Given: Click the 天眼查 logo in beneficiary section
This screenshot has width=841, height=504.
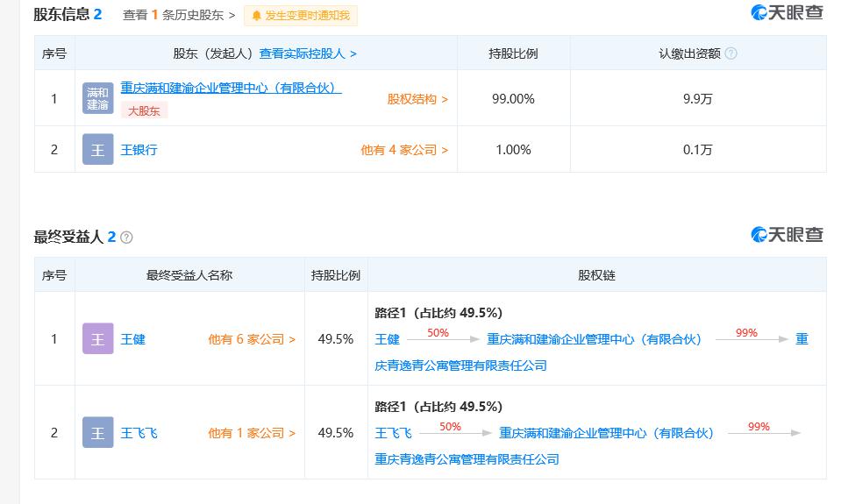Looking at the screenshot, I should click(787, 234).
